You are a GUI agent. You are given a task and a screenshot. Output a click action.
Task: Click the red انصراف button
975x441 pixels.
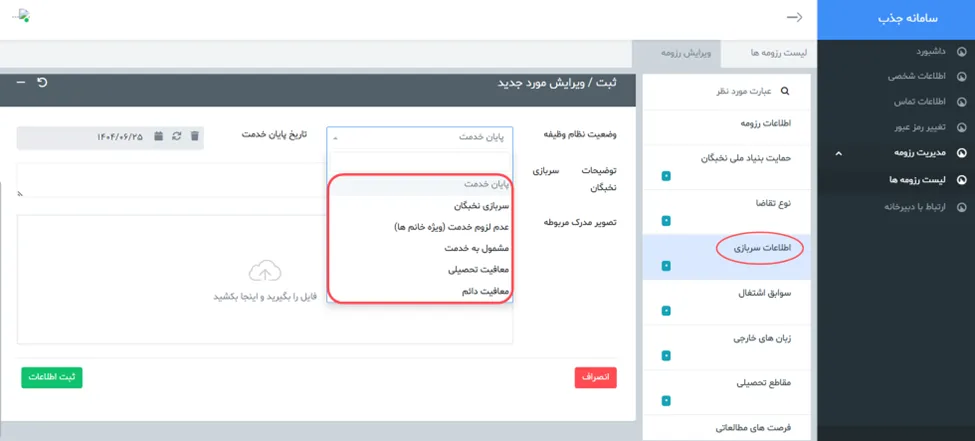pos(595,377)
